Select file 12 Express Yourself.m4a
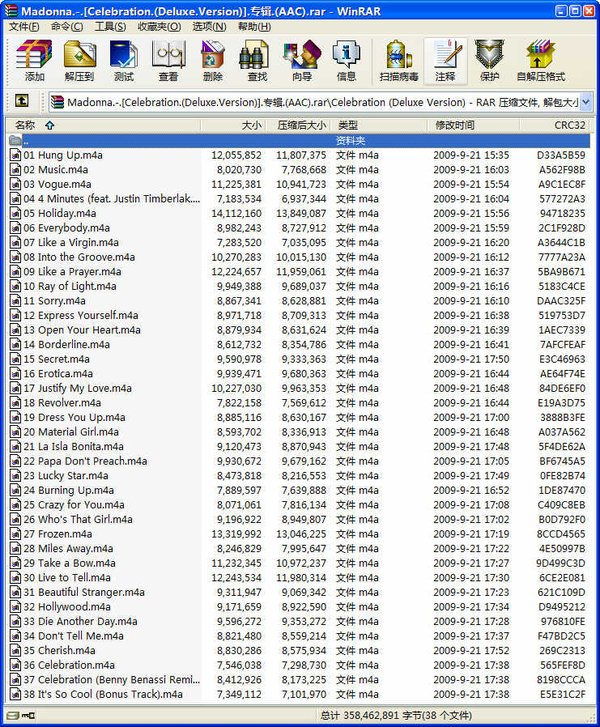600x727 pixels. [x=81, y=315]
